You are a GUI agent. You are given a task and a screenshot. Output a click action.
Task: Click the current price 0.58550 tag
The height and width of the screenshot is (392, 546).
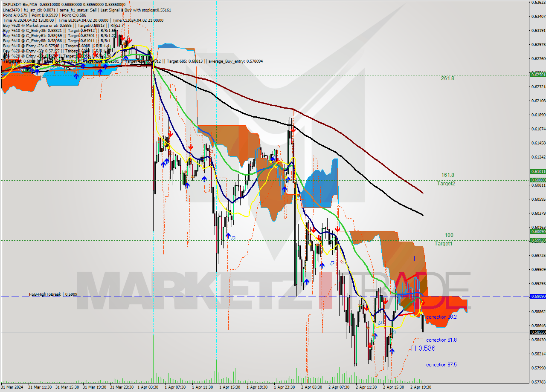[x=537, y=332]
